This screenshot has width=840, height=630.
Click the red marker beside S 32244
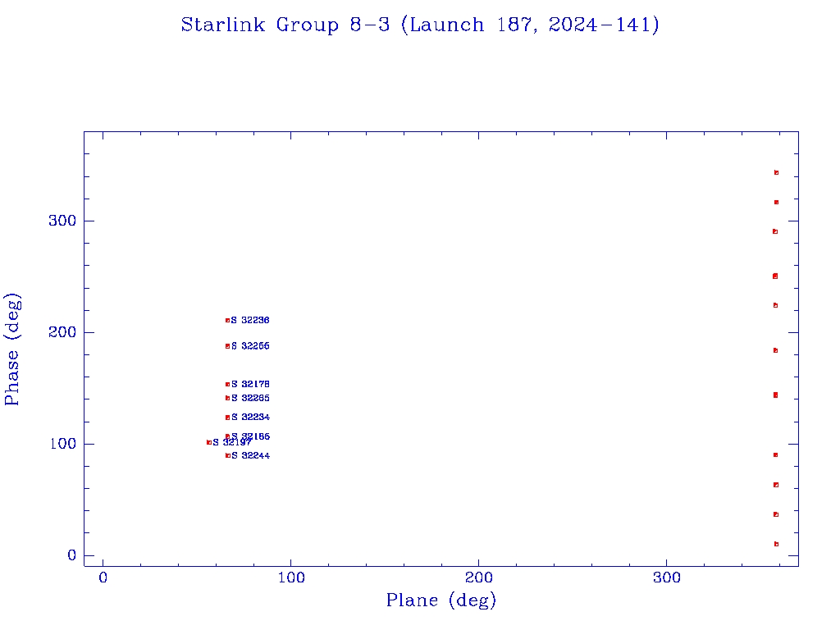click(228, 455)
